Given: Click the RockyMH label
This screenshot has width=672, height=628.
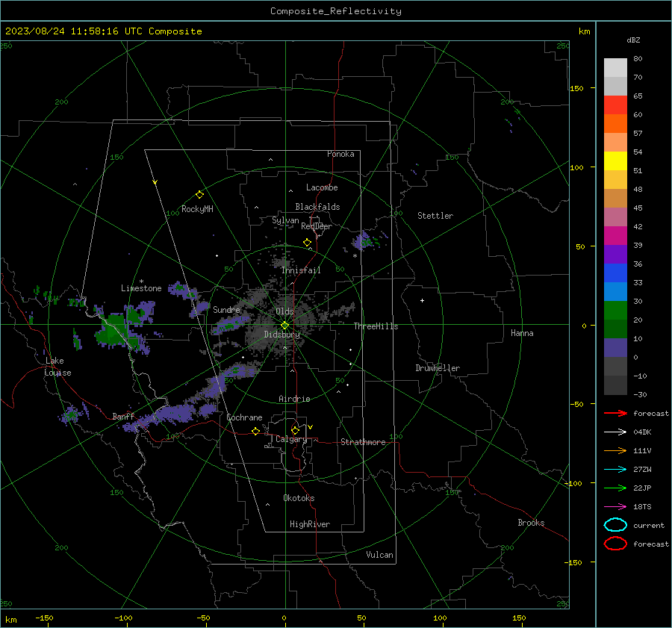Looking at the screenshot, I should [x=197, y=209].
